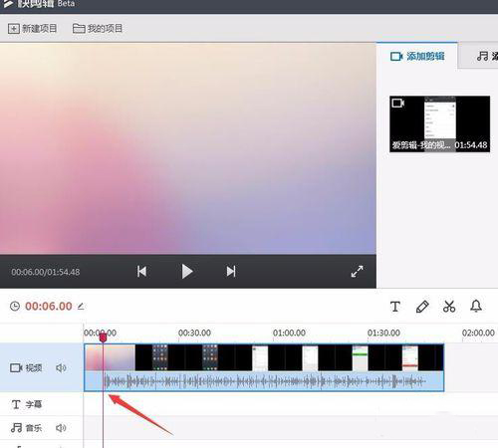Edit the 00:06.00 timecode pencil icon
Screen dimensions: 498x448
tap(81, 307)
